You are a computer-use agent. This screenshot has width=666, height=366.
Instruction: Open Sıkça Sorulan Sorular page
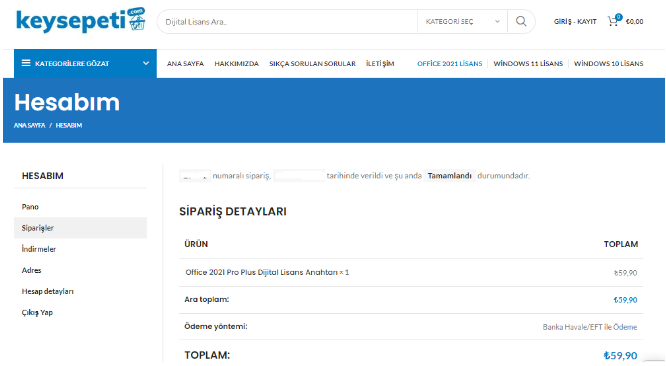(312, 64)
